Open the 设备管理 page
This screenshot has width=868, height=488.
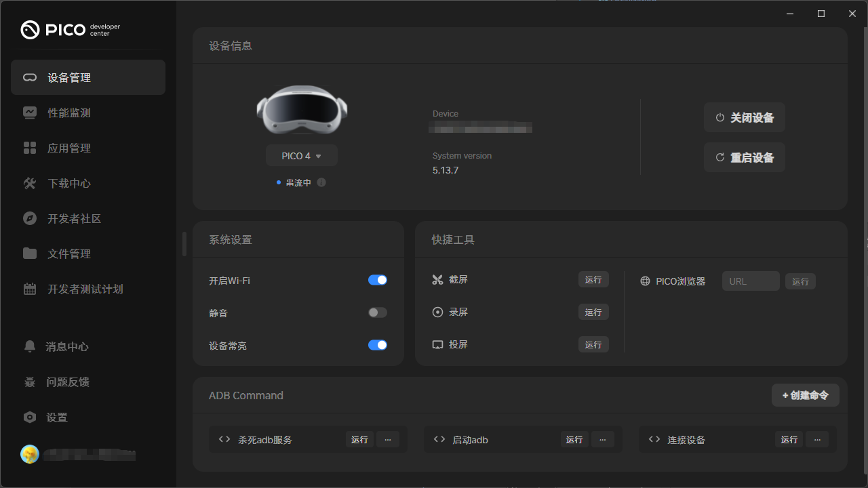tap(88, 77)
